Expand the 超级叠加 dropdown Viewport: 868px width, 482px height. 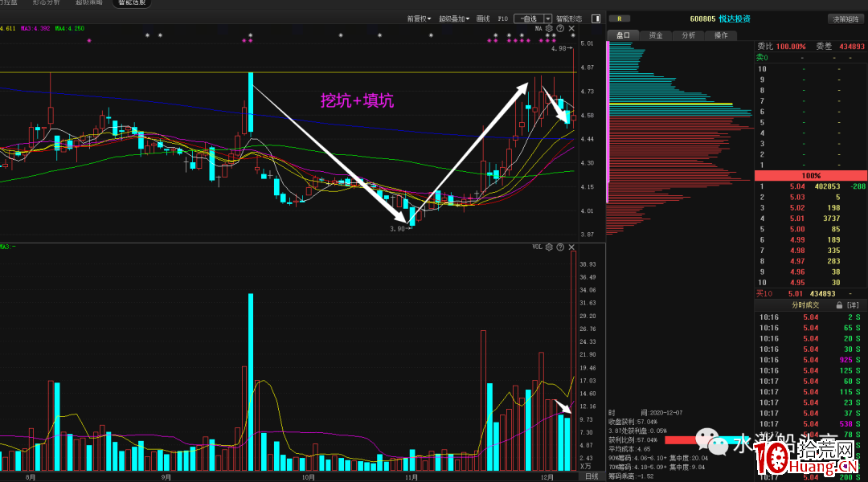[454, 18]
